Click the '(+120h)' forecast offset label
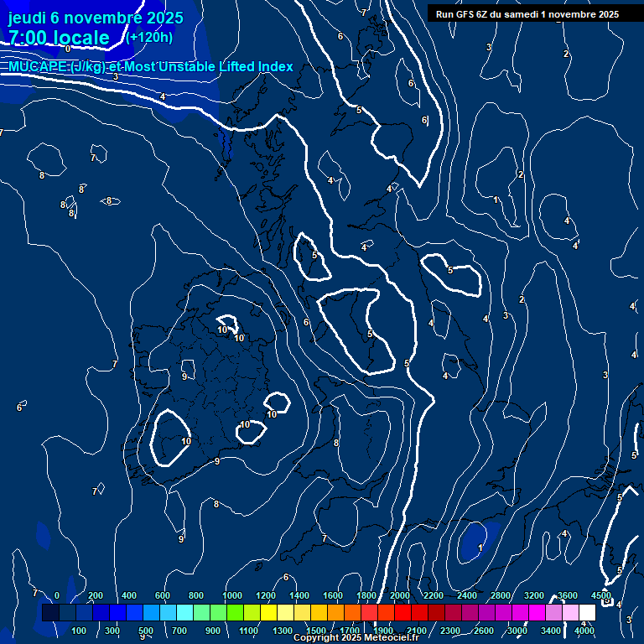 [x=150, y=37]
